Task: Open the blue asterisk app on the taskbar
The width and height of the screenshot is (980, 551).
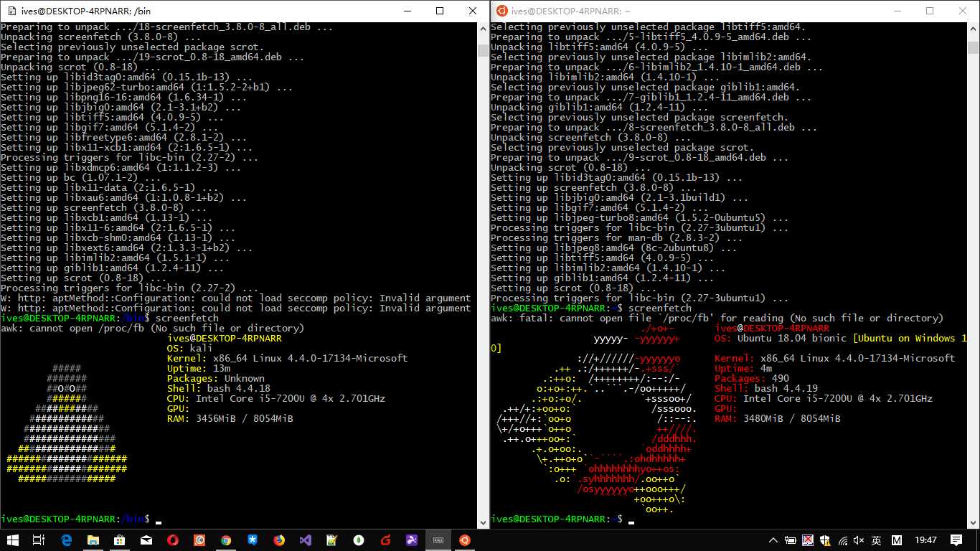Action: [x=253, y=540]
